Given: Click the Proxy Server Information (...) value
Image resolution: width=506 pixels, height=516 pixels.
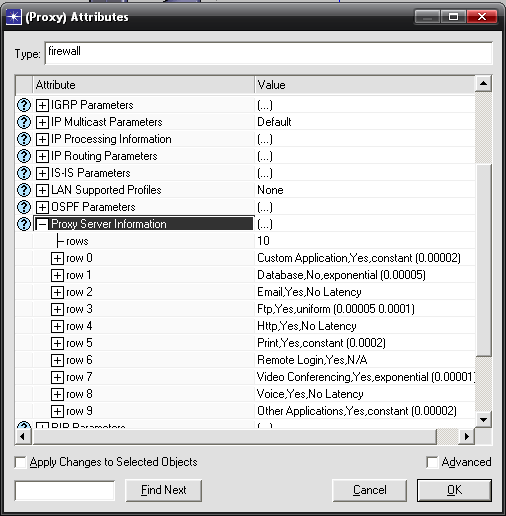Looking at the screenshot, I should (x=265, y=224).
